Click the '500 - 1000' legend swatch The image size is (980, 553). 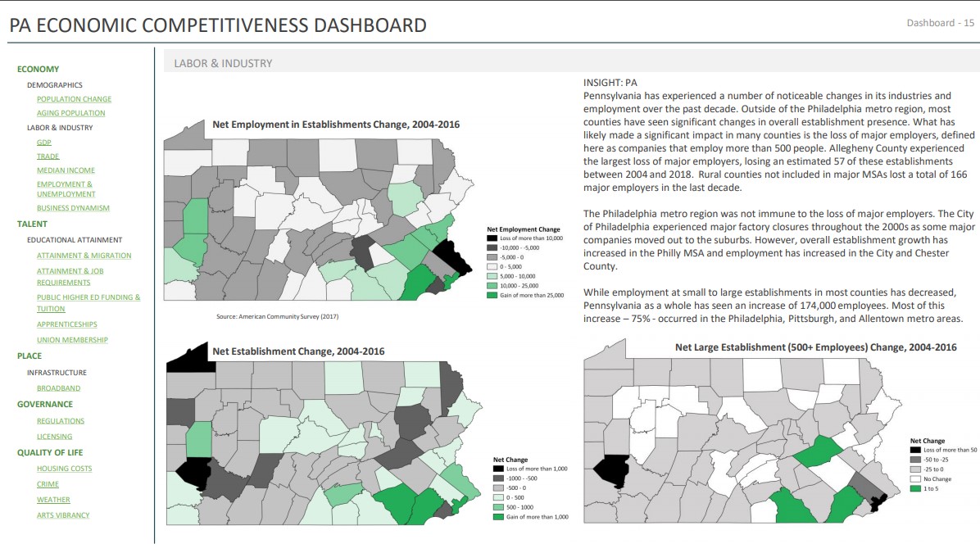498,507
